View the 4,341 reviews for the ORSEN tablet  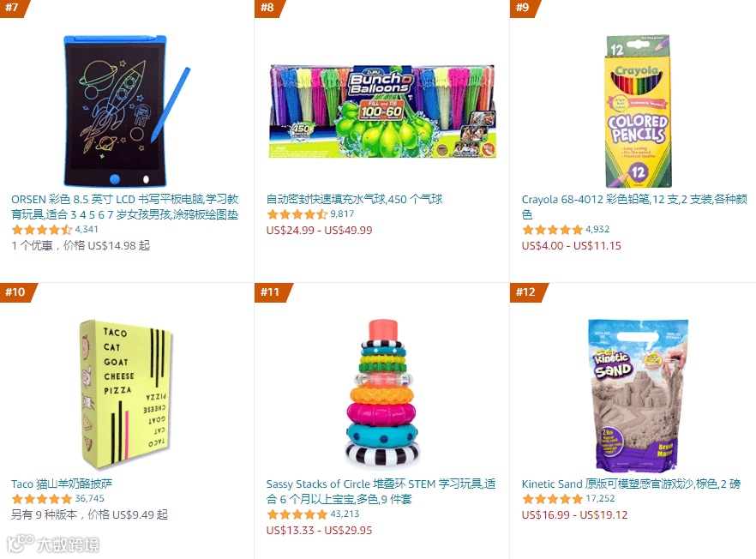(x=87, y=229)
